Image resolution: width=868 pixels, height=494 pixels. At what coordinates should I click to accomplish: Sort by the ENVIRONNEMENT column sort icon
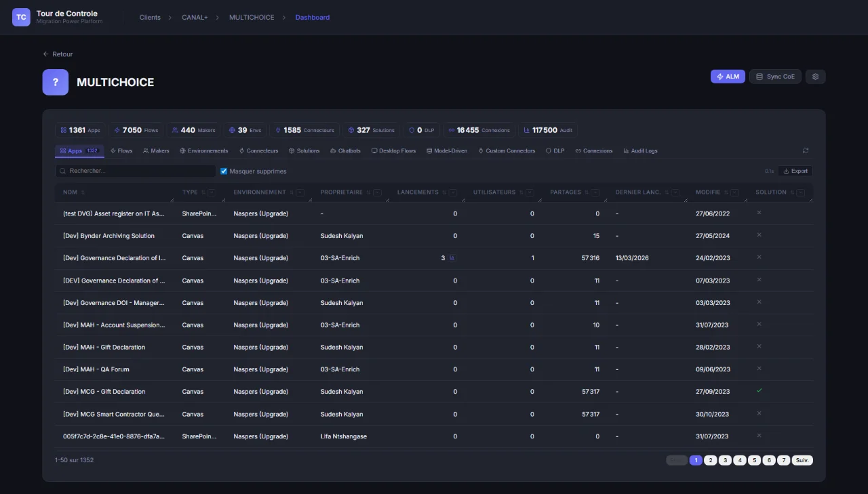click(290, 192)
